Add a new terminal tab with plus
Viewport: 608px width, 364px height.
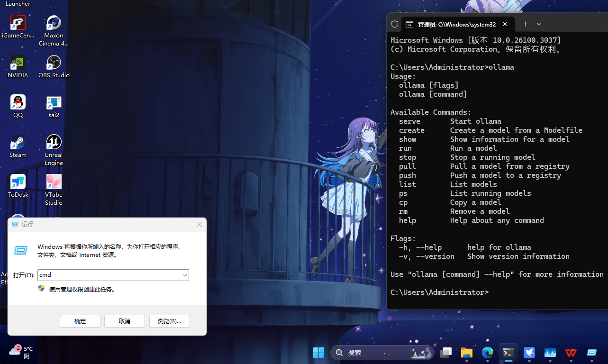pos(525,24)
